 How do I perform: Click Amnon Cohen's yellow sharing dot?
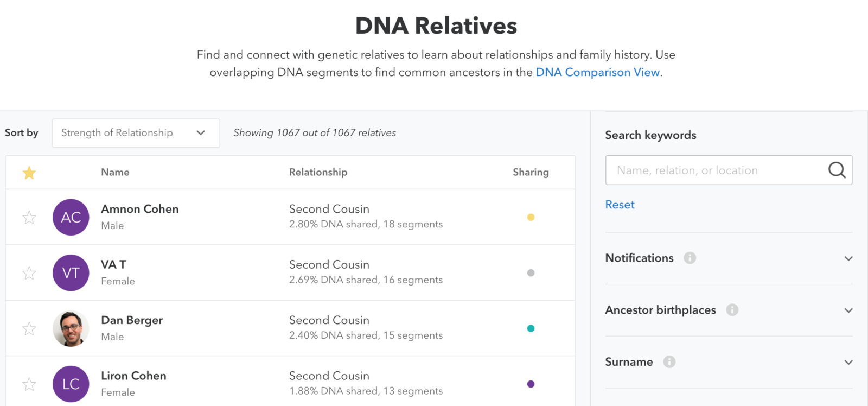(x=531, y=217)
